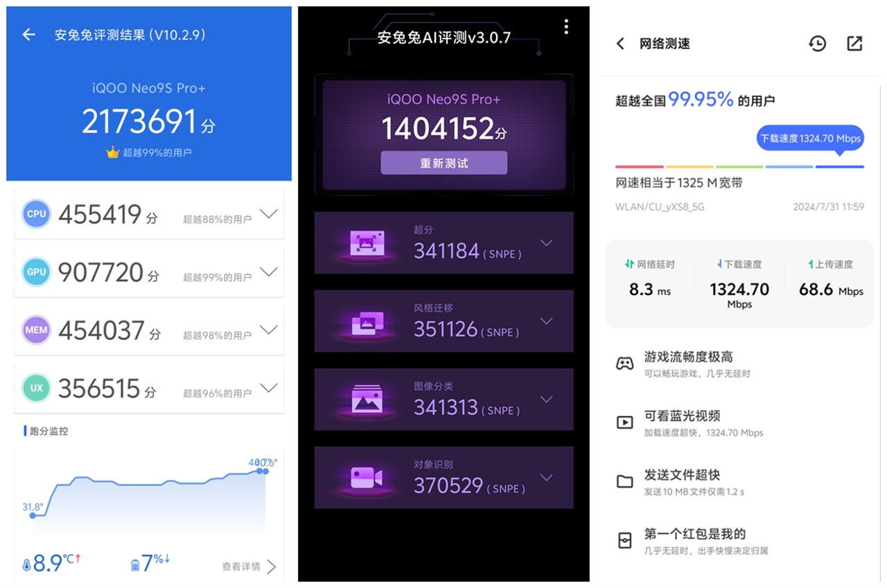Click the 下载速度 download arrow icon
The height and width of the screenshot is (588, 887).
pyautogui.click(x=719, y=264)
